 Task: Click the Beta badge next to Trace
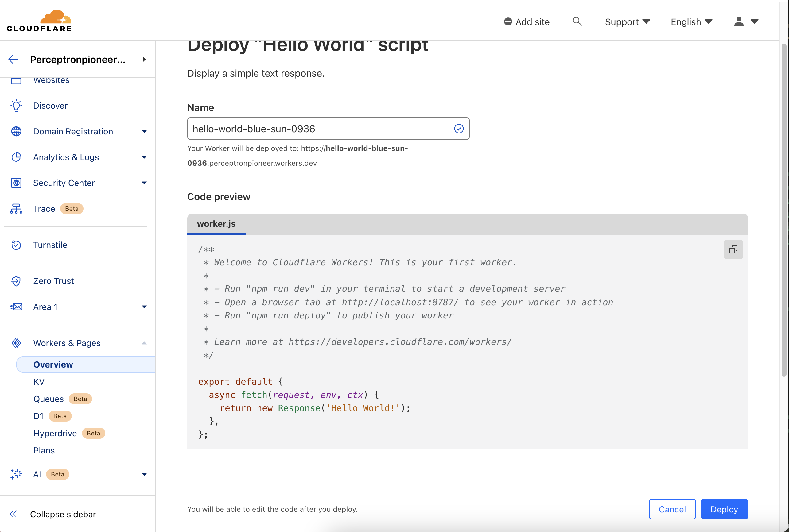(x=72, y=209)
